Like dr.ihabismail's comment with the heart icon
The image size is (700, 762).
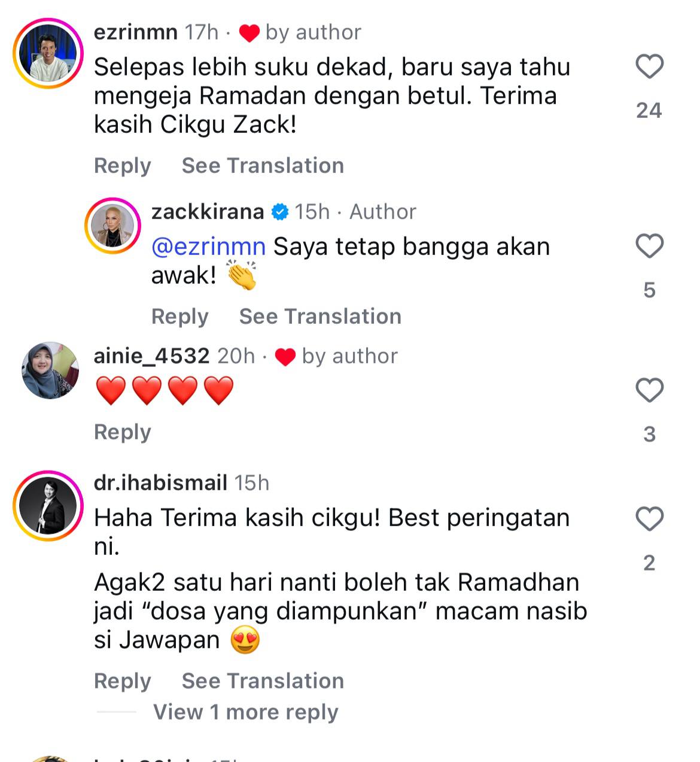pos(649,519)
